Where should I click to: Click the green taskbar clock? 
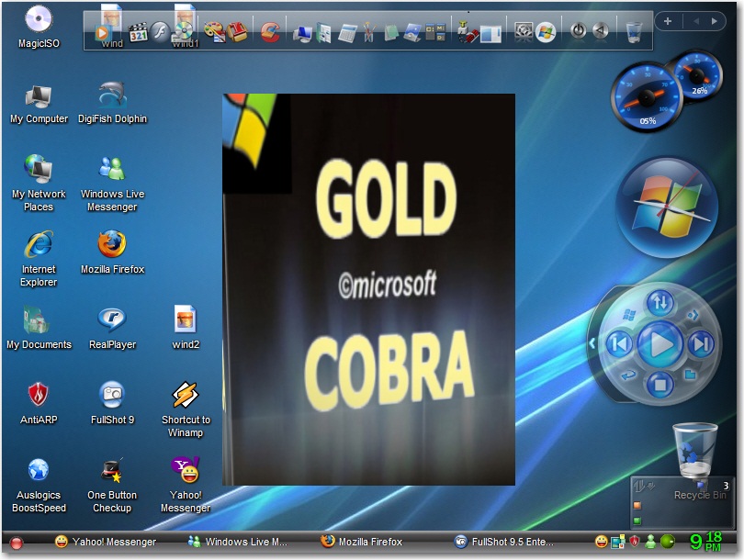coord(705,542)
